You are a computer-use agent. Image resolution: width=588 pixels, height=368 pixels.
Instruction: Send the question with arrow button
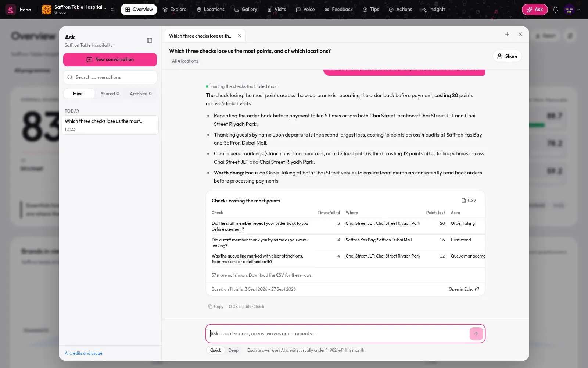(x=476, y=334)
